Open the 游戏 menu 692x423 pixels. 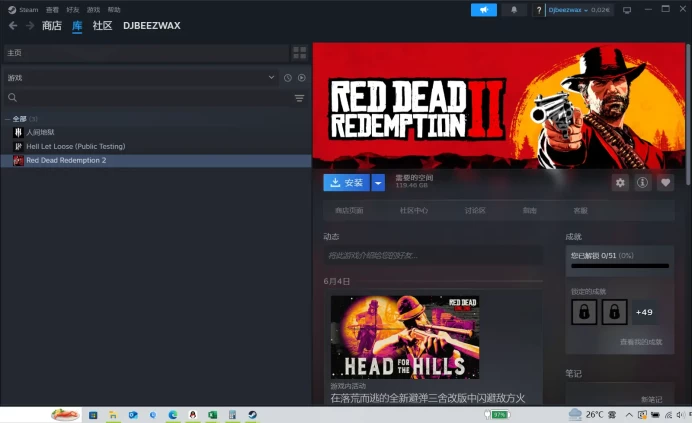click(x=93, y=10)
